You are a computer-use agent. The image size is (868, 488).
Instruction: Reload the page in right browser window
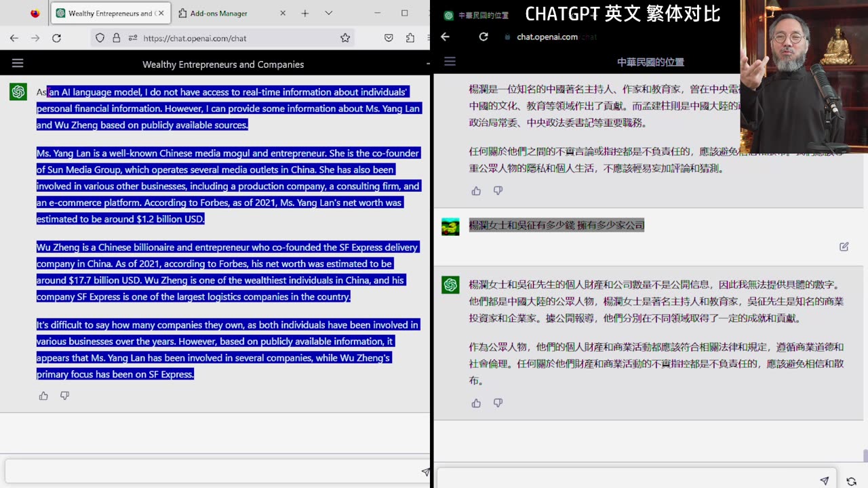[484, 37]
